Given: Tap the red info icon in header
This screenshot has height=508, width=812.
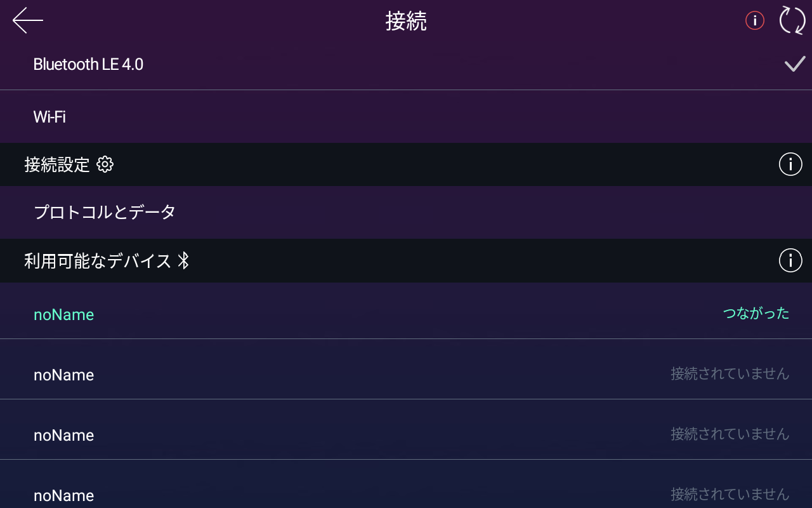Looking at the screenshot, I should tap(754, 20).
